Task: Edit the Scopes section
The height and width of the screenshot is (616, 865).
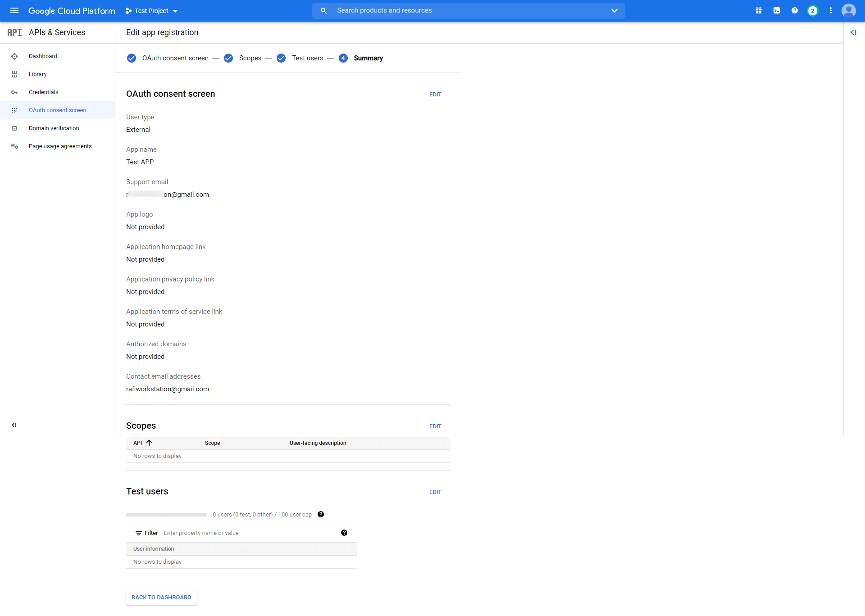Action: [x=435, y=426]
